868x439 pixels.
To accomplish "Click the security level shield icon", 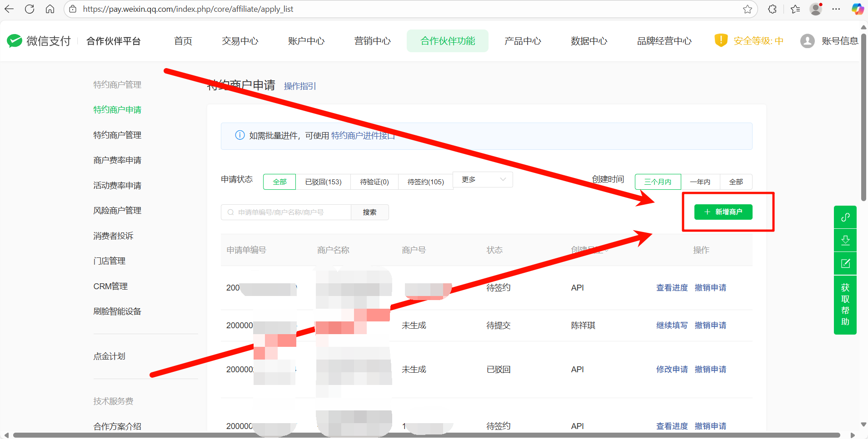I will pyautogui.click(x=721, y=40).
